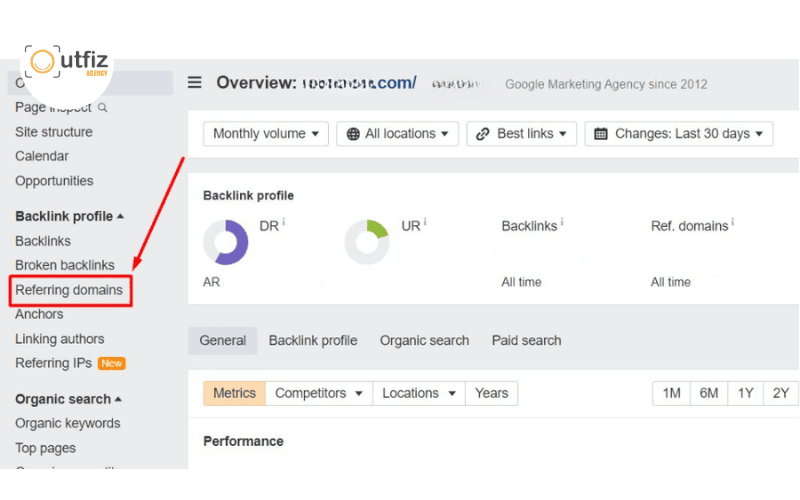Viewport: 800px width, 500px height.
Task: Click Google Marketing Agency since 2012 text
Action: [606, 84]
